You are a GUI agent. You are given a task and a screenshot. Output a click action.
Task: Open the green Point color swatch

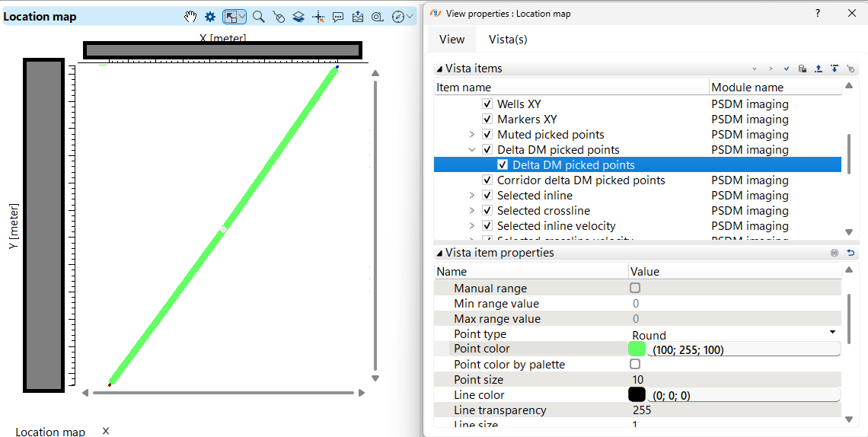[637, 349]
